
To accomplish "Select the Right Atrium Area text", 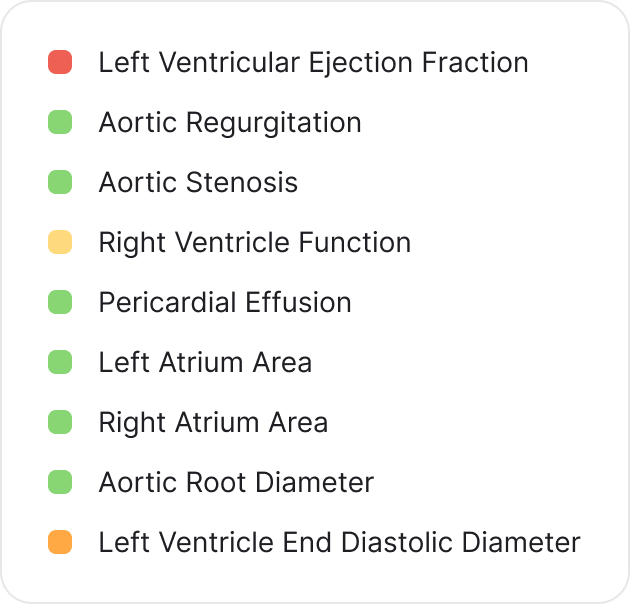I will (213, 423).
